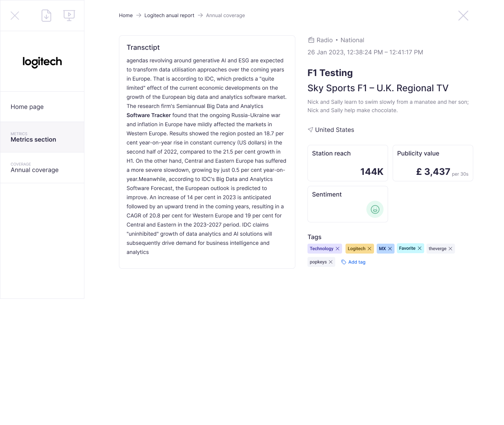Open presentation mode from top-left toolbar

click(x=69, y=15)
